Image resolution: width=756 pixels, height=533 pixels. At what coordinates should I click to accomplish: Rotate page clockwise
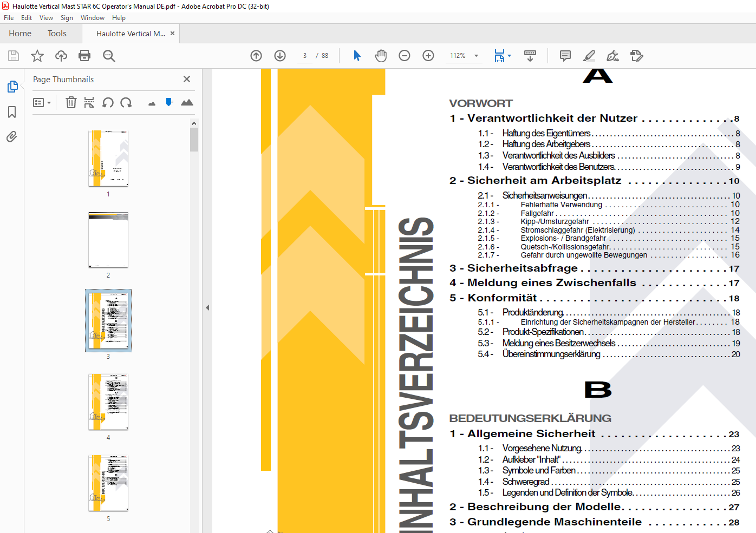click(x=126, y=102)
